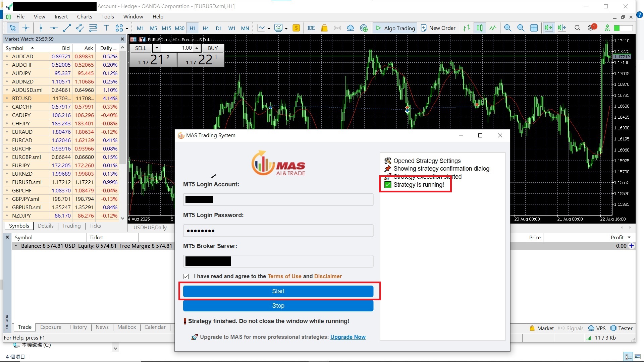
Task: Toggle Algo Trading on or off
Action: 395,28
